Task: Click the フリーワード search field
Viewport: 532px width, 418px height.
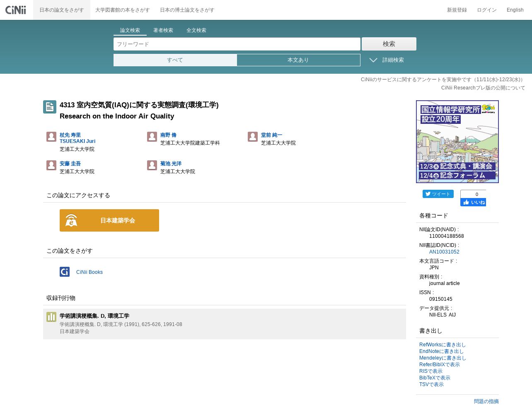Action: pyautogui.click(x=237, y=44)
